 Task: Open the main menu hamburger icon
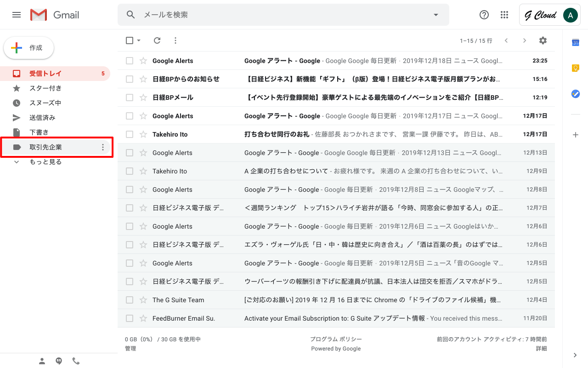17,15
